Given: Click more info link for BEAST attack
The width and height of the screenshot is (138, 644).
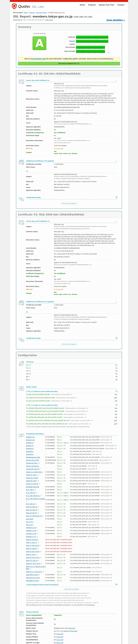Looking at the screenshot, I should tap(71, 628).
